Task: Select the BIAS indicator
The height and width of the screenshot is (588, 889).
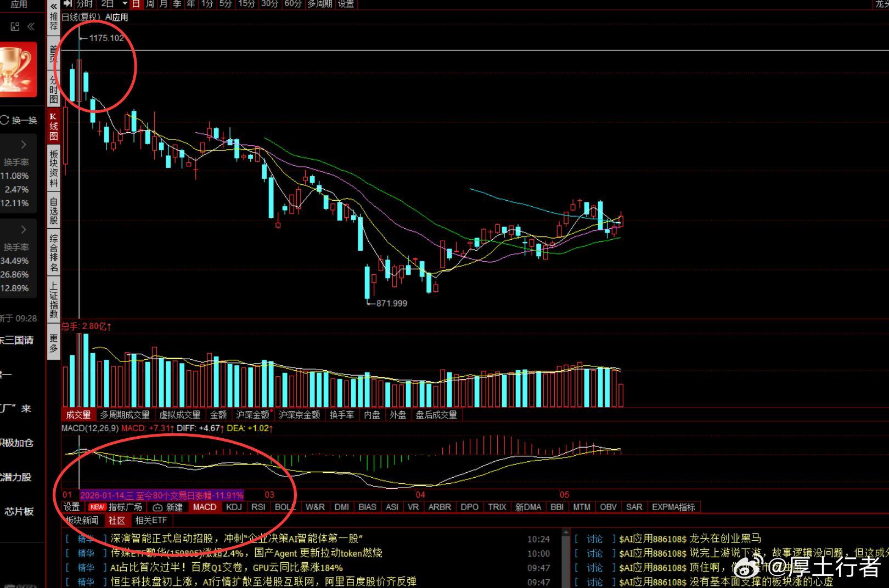Action: click(368, 507)
